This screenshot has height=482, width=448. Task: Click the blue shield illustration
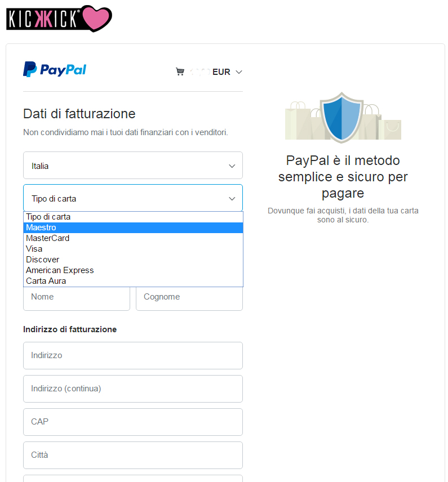tap(341, 118)
